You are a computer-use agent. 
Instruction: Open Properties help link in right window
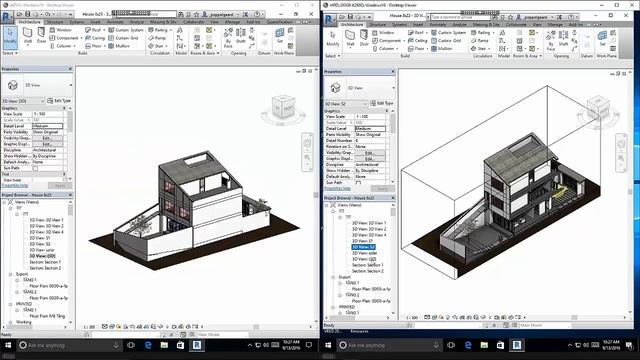(338, 188)
